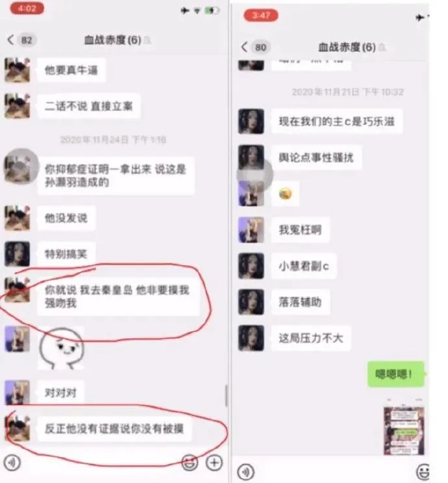Open the plus attachment menu
Viewport: 448px width, 483px height.
[214, 462]
